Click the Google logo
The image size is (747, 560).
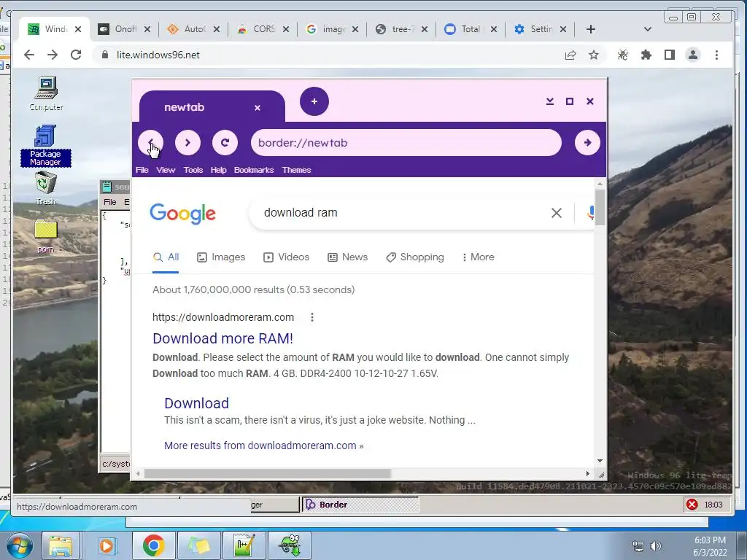(182, 214)
